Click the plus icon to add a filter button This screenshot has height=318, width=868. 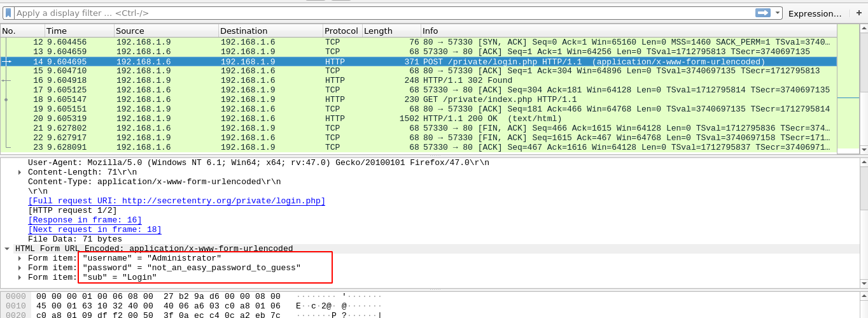tap(858, 13)
